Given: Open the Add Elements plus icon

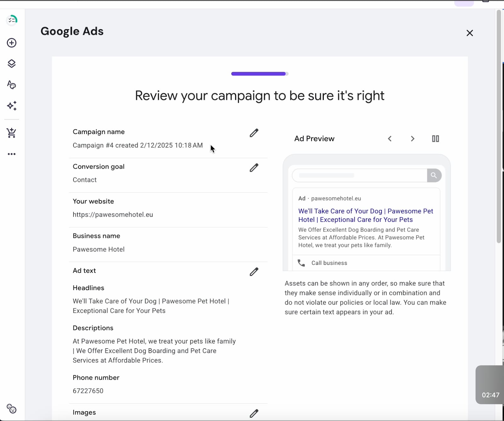Looking at the screenshot, I should tap(12, 43).
